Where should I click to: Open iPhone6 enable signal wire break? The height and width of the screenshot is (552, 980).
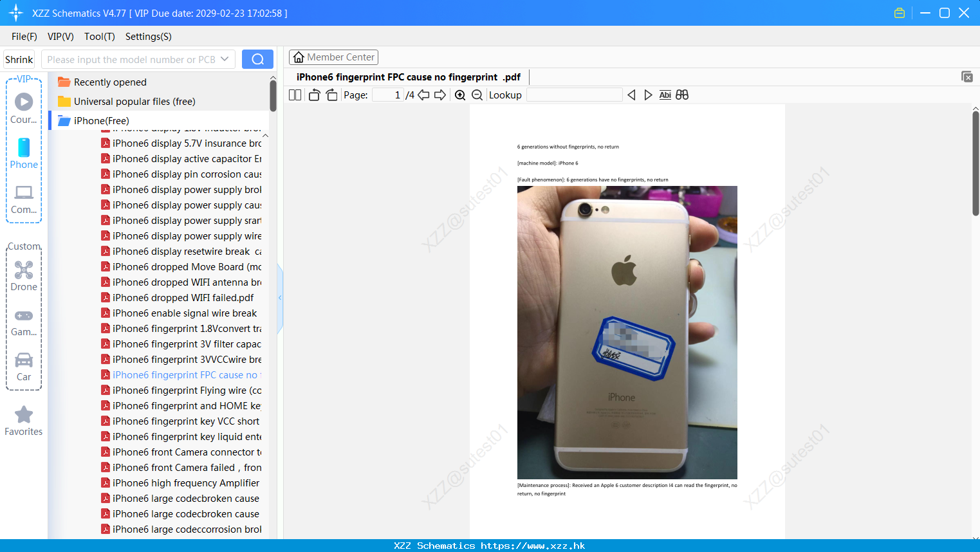(x=179, y=313)
